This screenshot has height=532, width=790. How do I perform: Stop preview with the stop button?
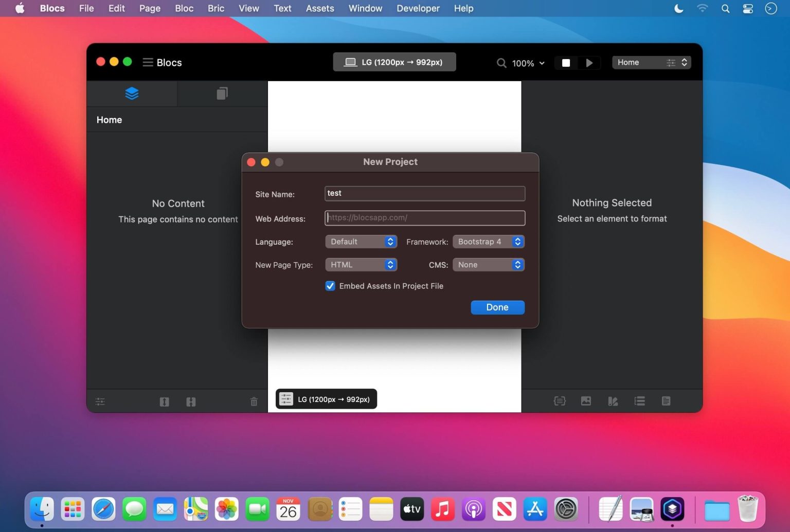pos(566,62)
